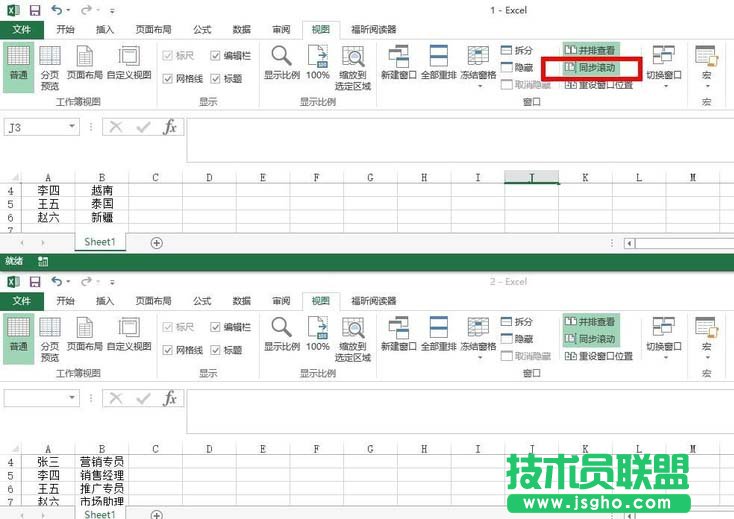The image size is (734, 519).
Task: Expand Freeze Panes dropdown in window 1
Action: (x=479, y=86)
